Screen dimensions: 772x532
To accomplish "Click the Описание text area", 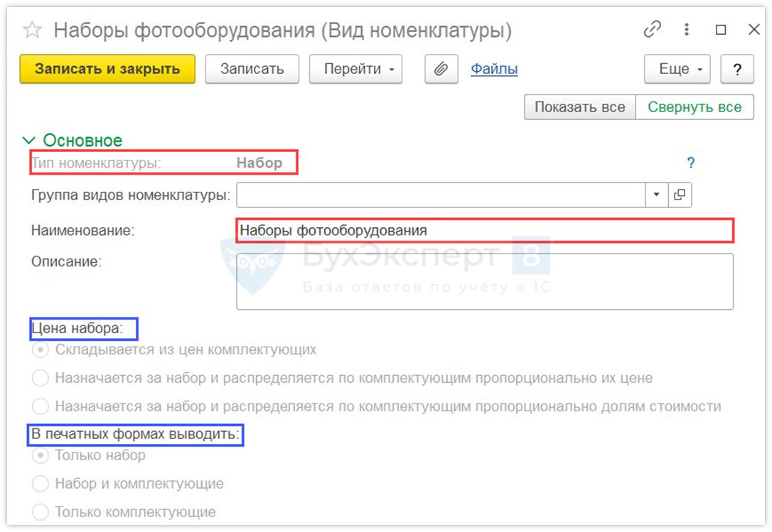I will (x=485, y=281).
